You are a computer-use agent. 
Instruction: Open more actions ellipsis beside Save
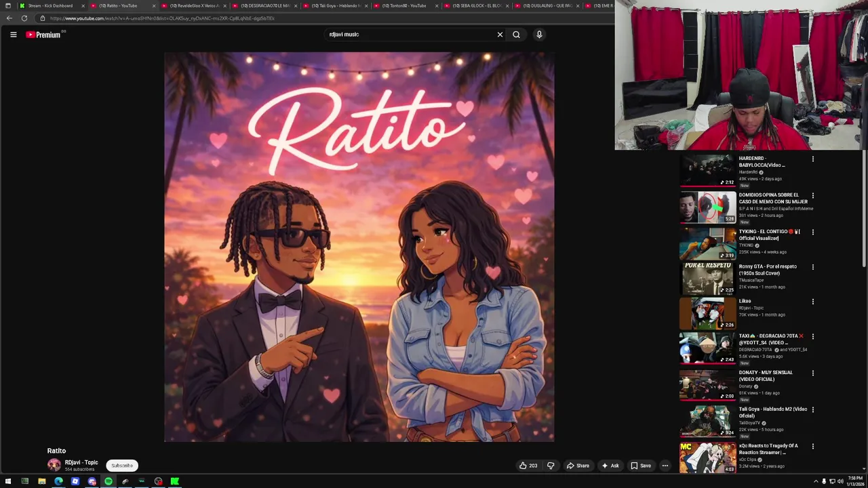[665, 466]
